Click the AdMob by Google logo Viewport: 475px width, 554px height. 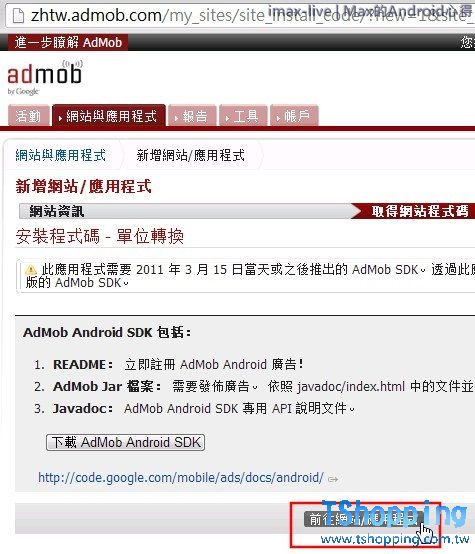pyautogui.click(x=45, y=78)
